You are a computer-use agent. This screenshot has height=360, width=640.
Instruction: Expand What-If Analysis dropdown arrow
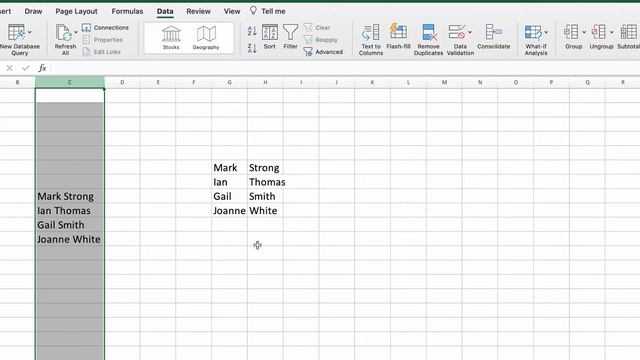coord(547,32)
